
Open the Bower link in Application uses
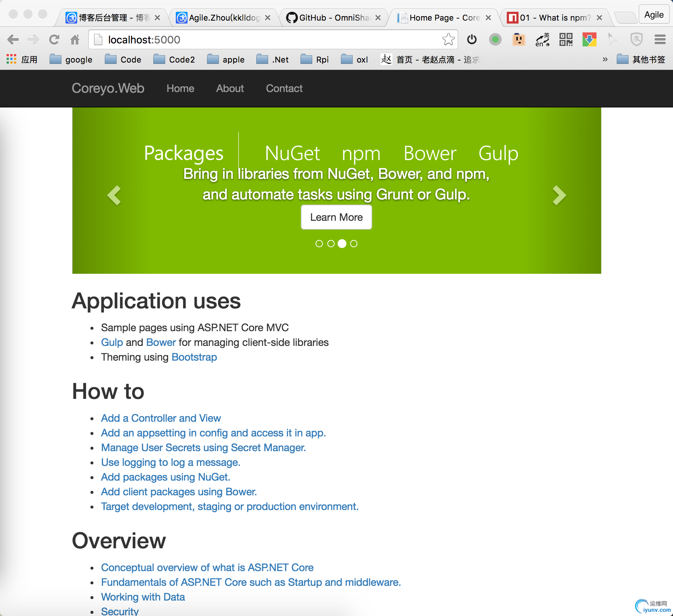tap(161, 342)
